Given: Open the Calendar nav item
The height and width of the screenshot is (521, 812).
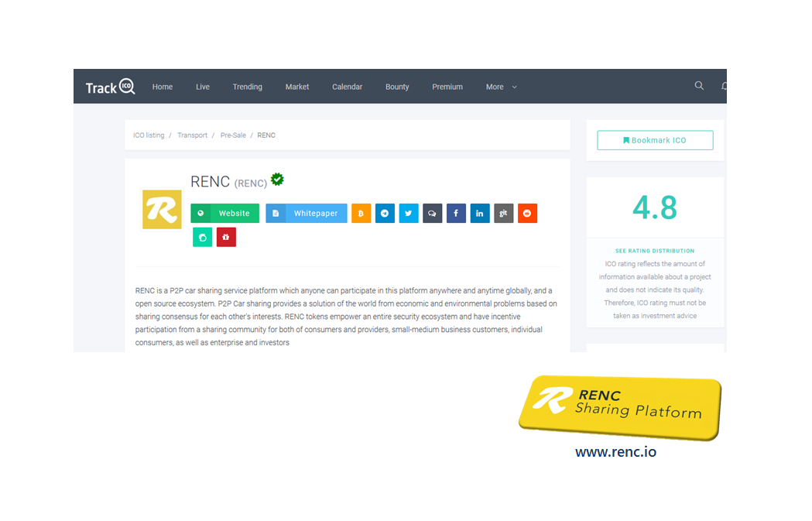Looking at the screenshot, I should (348, 87).
